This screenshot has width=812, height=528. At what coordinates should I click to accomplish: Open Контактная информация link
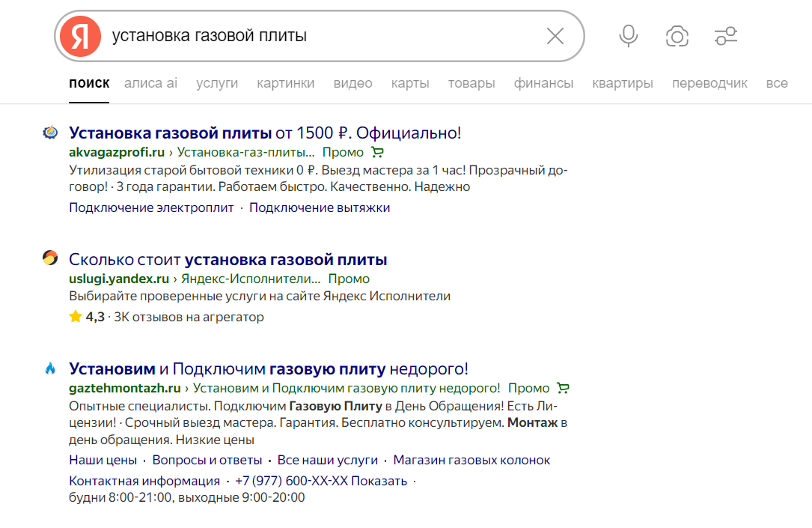pos(144,481)
